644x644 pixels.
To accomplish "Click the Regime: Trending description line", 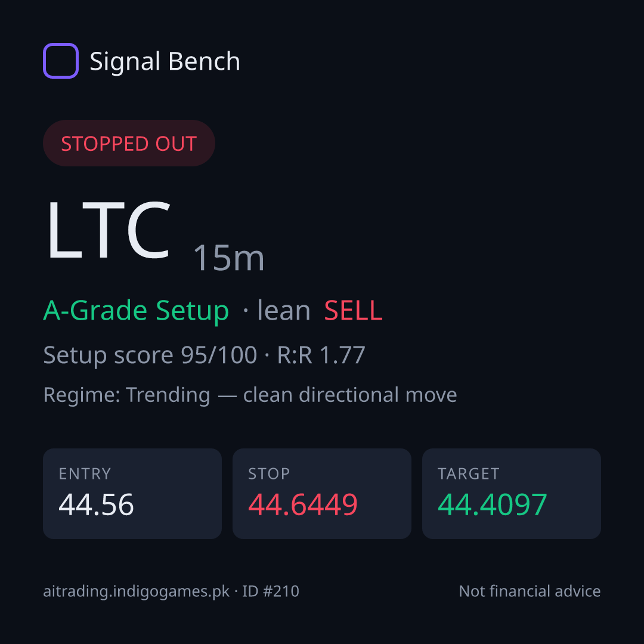I will [250, 395].
